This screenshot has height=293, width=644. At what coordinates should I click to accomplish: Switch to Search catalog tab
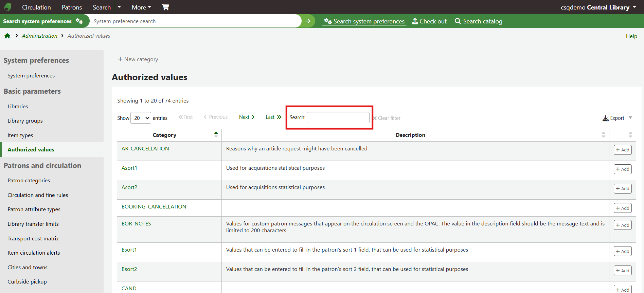pyautogui.click(x=479, y=21)
